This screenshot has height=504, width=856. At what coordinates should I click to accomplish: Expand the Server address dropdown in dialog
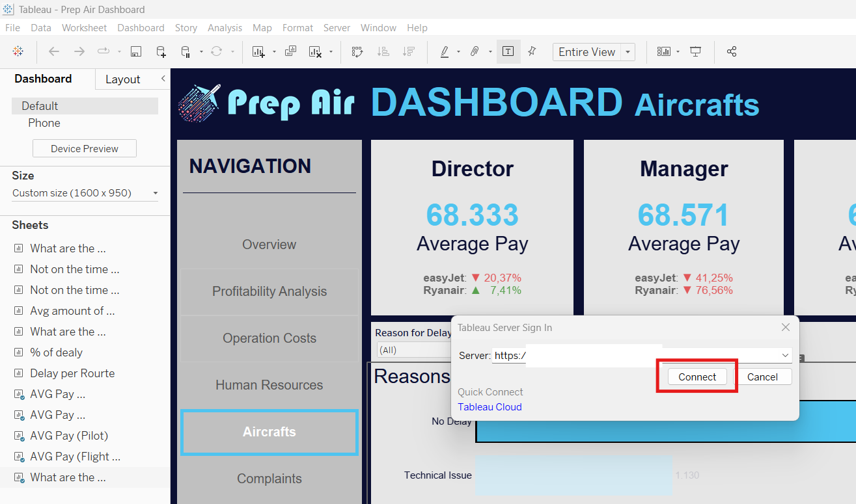pos(786,356)
